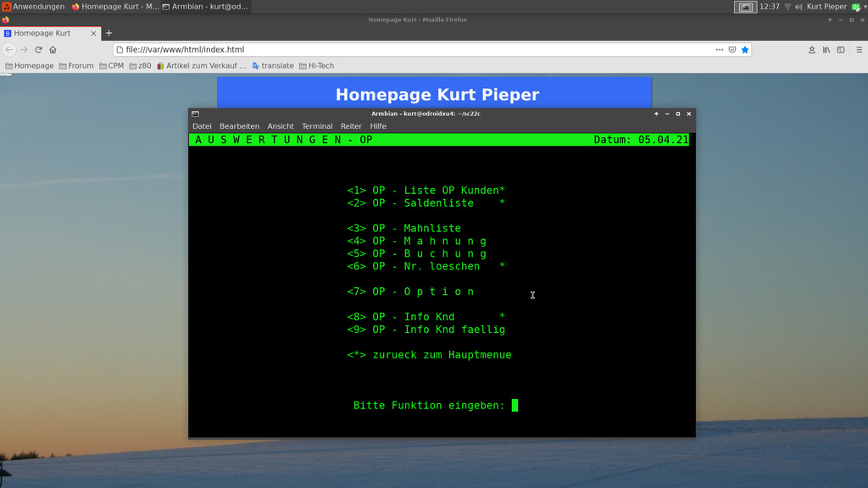Viewport: 868px width, 488px height.
Task: Toggle the Firefox sidebar icon
Action: pos(841,50)
